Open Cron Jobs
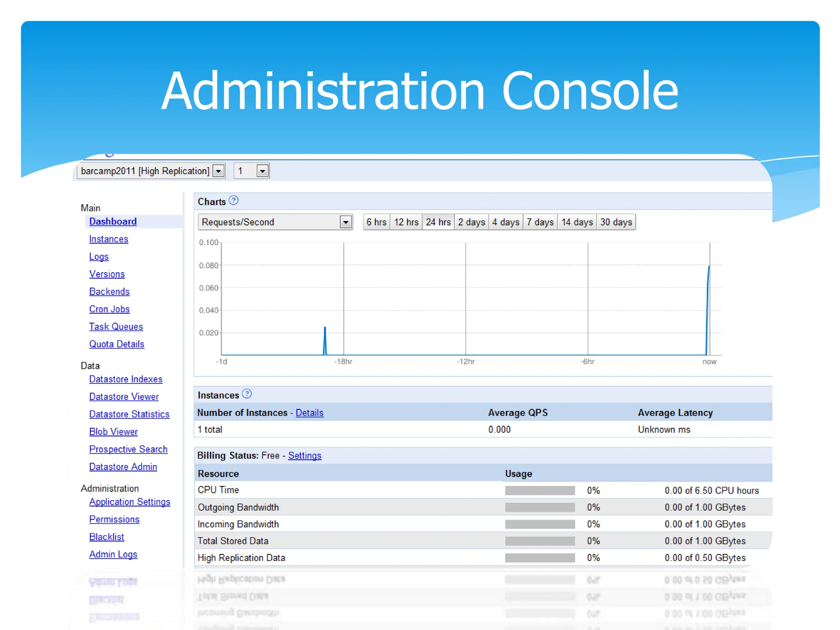Image resolution: width=840 pixels, height=630 pixels. point(110,309)
